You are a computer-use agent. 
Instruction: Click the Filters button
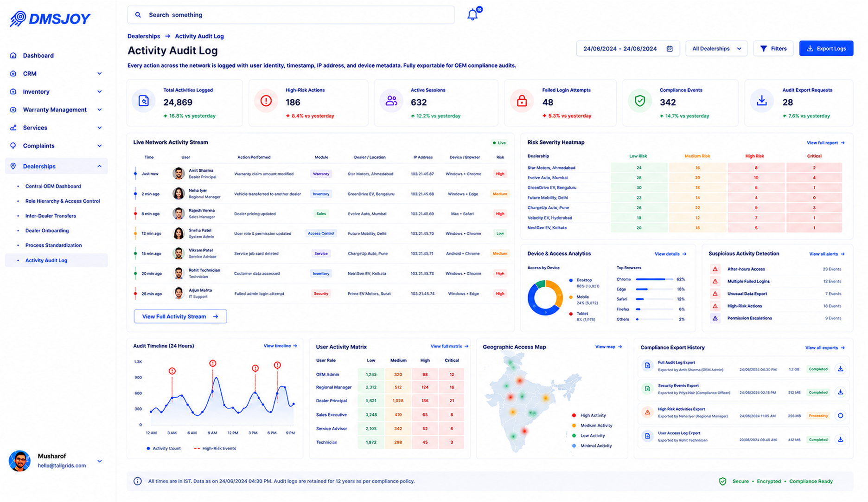point(773,49)
